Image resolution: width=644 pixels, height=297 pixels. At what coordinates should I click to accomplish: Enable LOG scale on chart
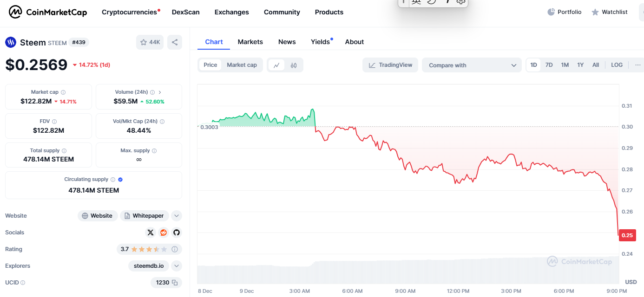pyautogui.click(x=617, y=65)
